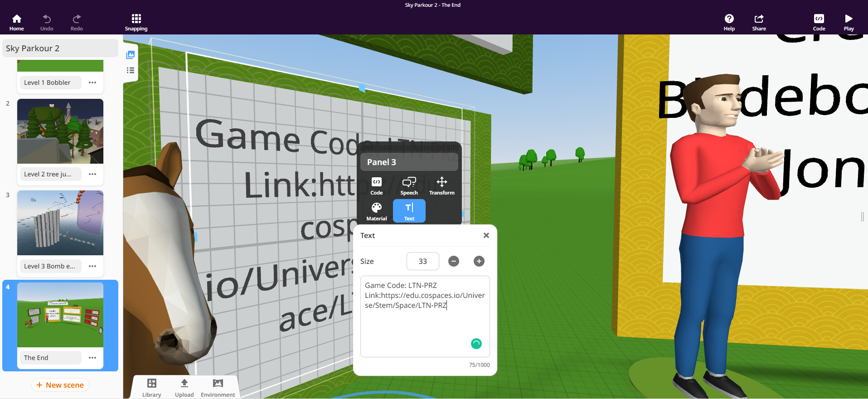Viewport: 868px width, 399px height.
Task: Share this CoSpace
Action: pyautogui.click(x=759, y=22)
